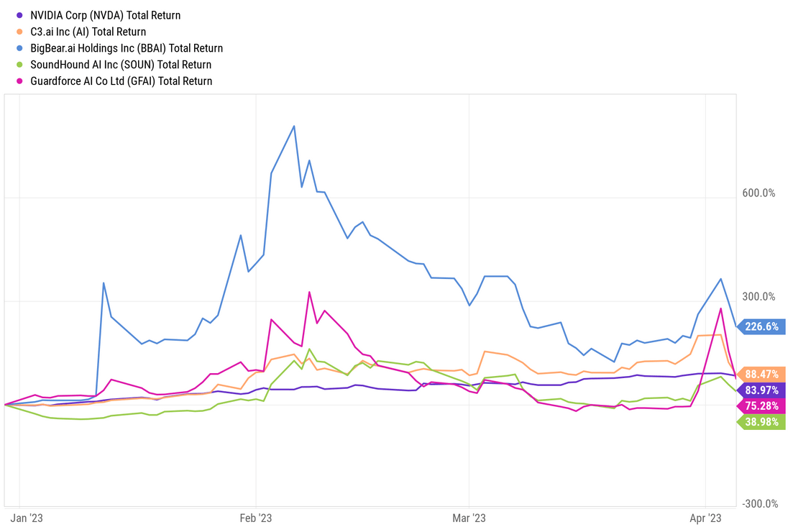
Task: Click the 600.0% y-axis label
Action: pos(759,193)
